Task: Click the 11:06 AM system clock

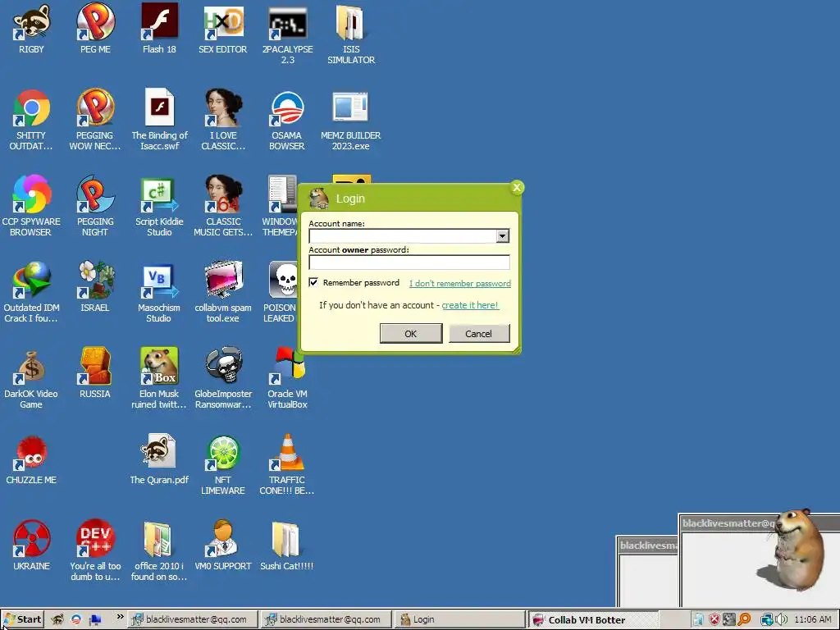Action: (813, 620)
